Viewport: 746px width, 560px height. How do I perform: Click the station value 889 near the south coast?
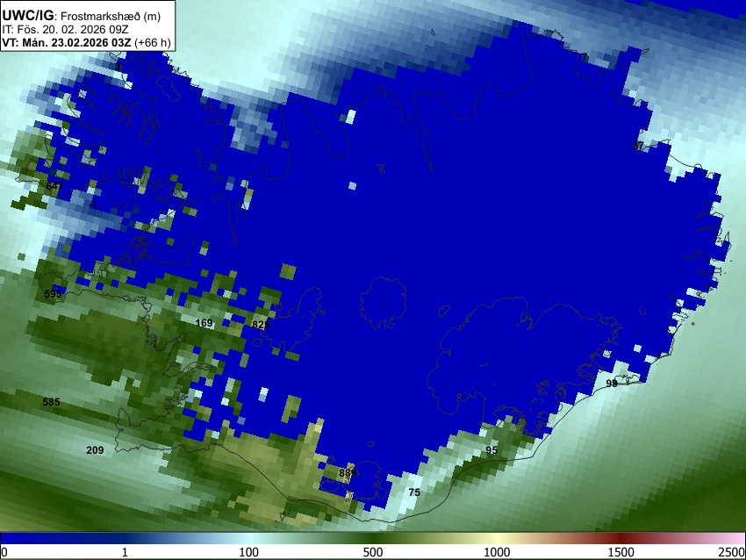point(348,473)
